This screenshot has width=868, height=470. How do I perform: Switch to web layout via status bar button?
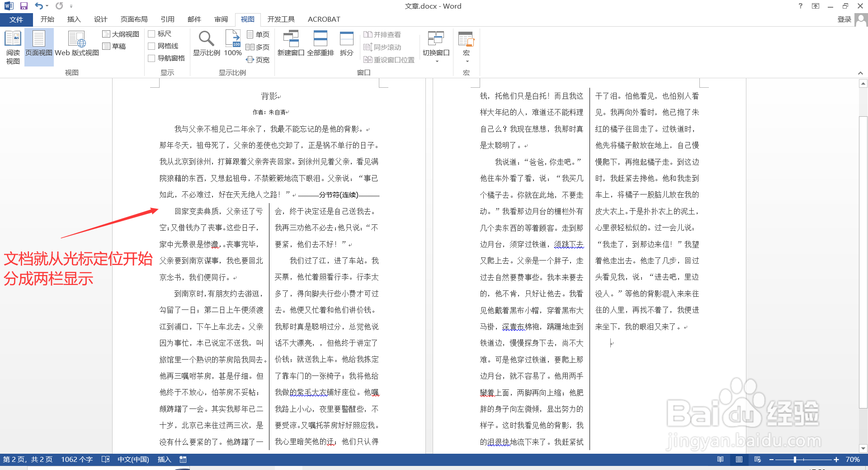[x=758, y=460]
